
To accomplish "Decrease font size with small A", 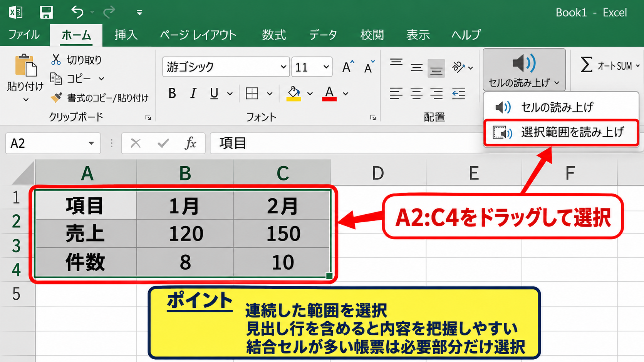I will click(x=369, y=67).
